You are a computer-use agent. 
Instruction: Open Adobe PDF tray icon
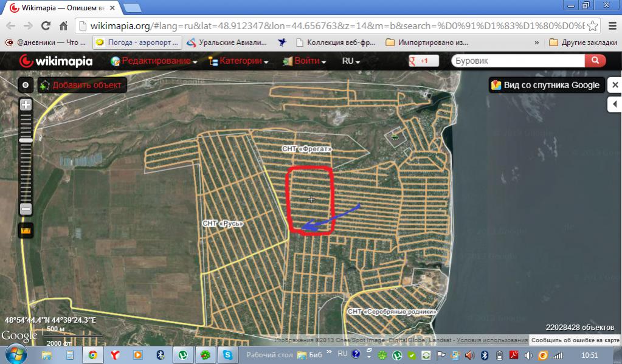[x=514, y=355]
